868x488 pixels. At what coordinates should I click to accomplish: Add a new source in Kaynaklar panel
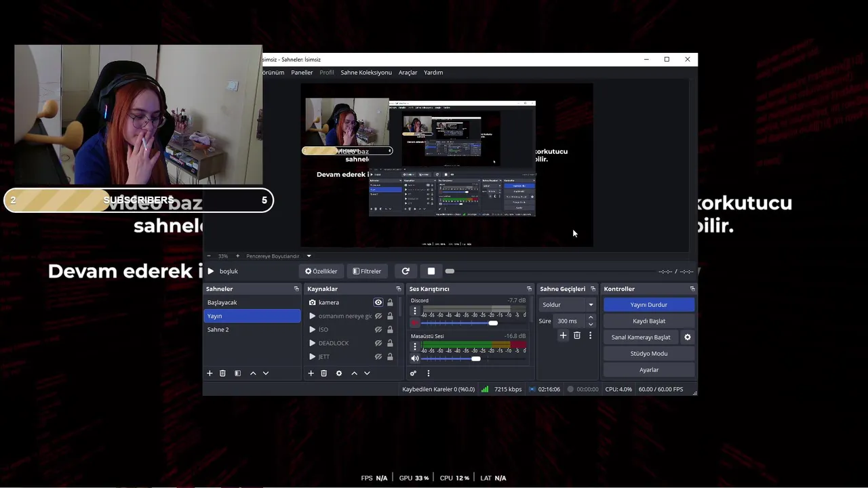(311, 373)
